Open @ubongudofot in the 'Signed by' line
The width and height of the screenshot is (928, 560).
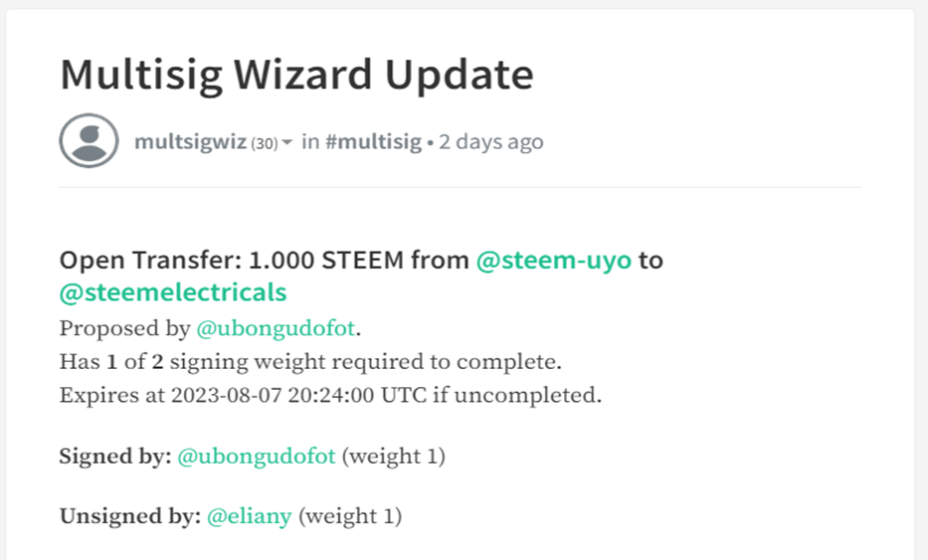[x=257, y=457]
